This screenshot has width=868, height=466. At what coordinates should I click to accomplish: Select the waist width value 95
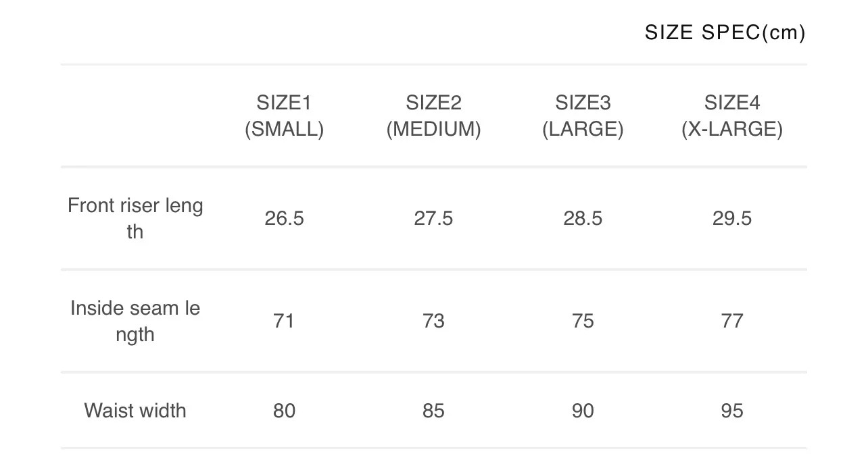(x=732, y=411)
